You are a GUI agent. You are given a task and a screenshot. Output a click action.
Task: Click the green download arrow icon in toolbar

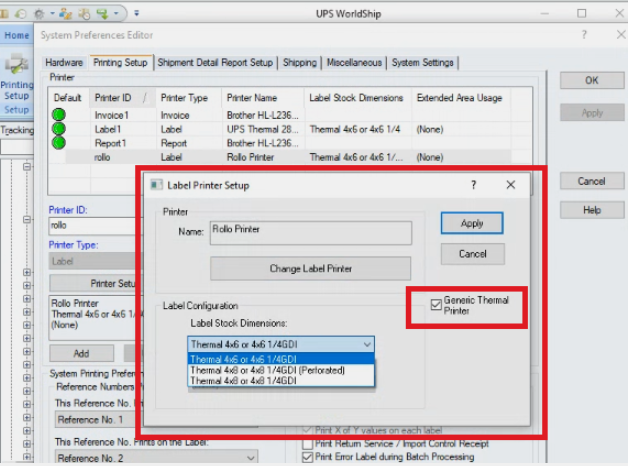click(x=103, y=14)
